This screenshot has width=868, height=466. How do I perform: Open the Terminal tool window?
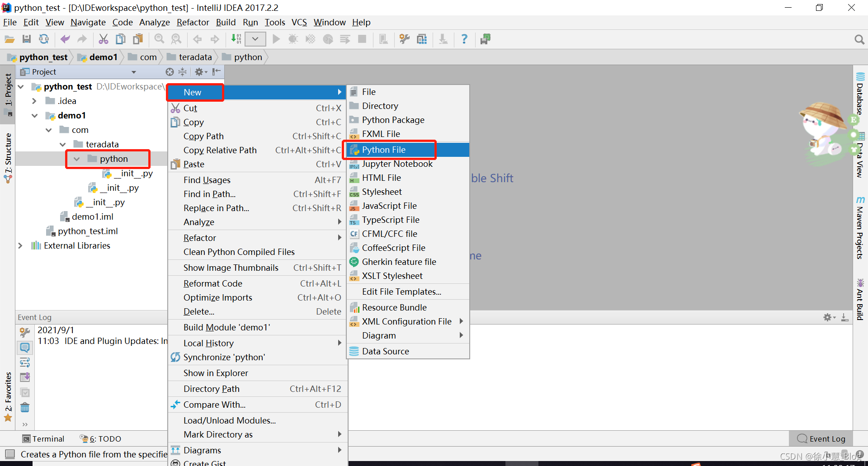(43, 438)
